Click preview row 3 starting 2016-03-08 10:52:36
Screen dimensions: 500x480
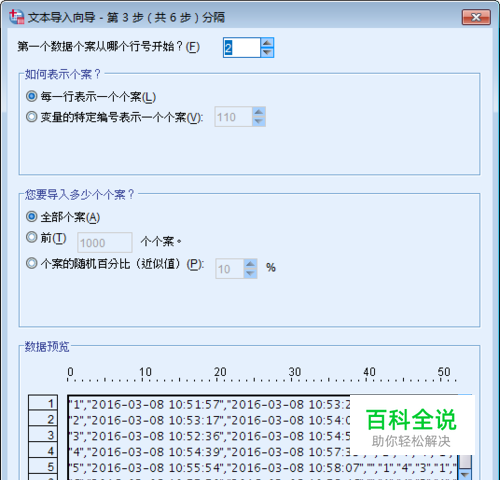[209, 436]
